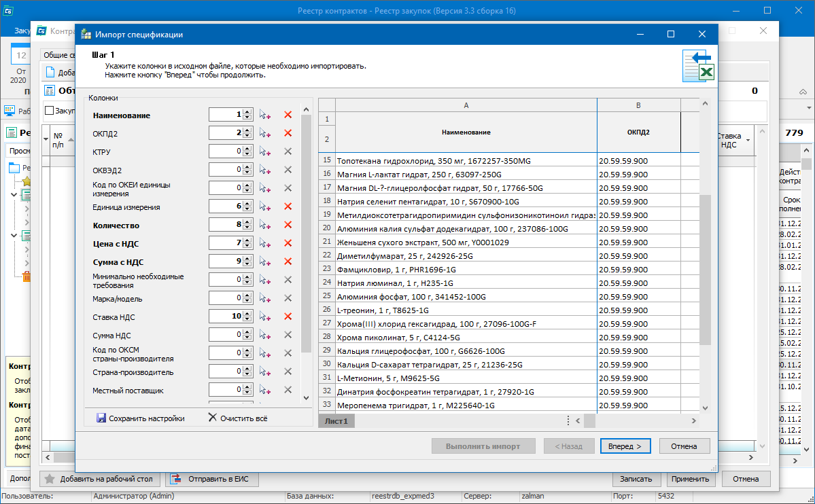The height and width of the screenshot is (504, 815).
Task: Click the Местный поставщик label
Action: pos(128,391)
